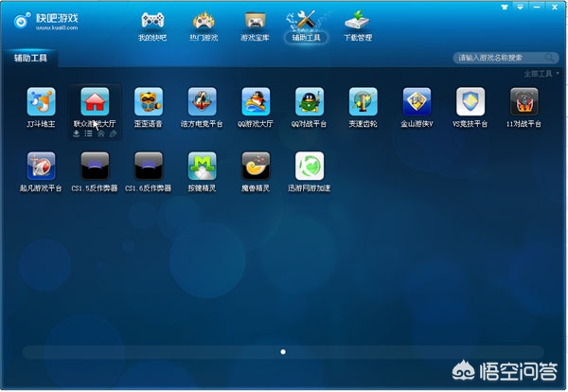Click the page indicator dot at bottom
Viewport: 568px width, 392px height.
pyautogui.click(x=283, y=352)
